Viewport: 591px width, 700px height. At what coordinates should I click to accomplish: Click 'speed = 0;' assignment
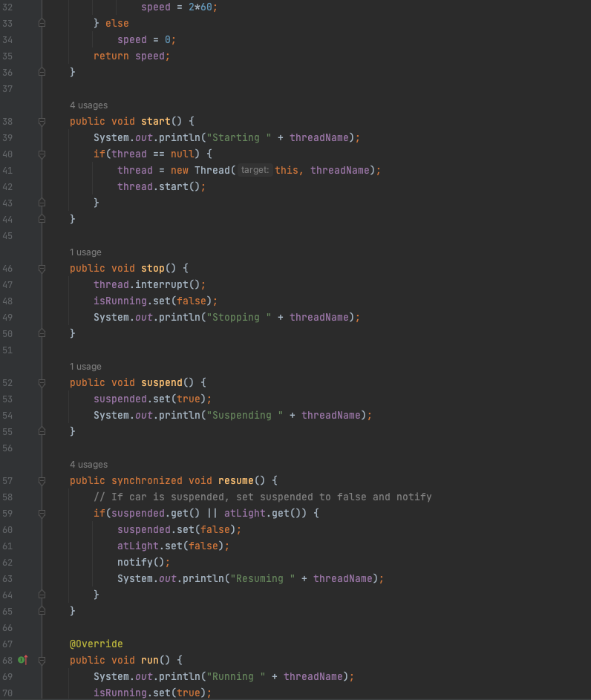coord(147,40)
